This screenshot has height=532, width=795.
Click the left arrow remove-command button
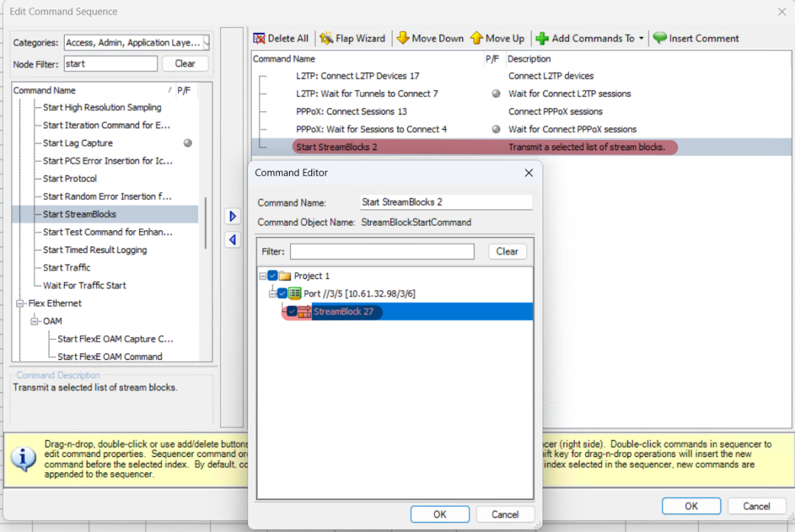coord(233,240)
